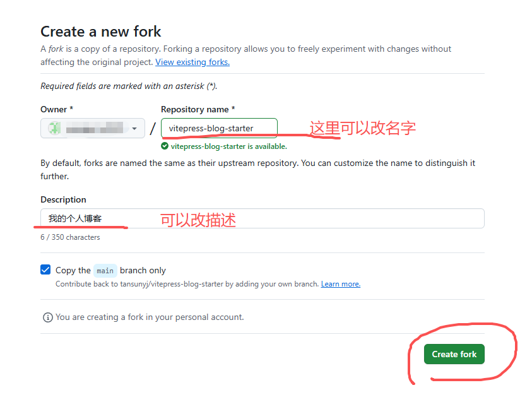Click the "Create a new fork" heading

pos(101,32)
